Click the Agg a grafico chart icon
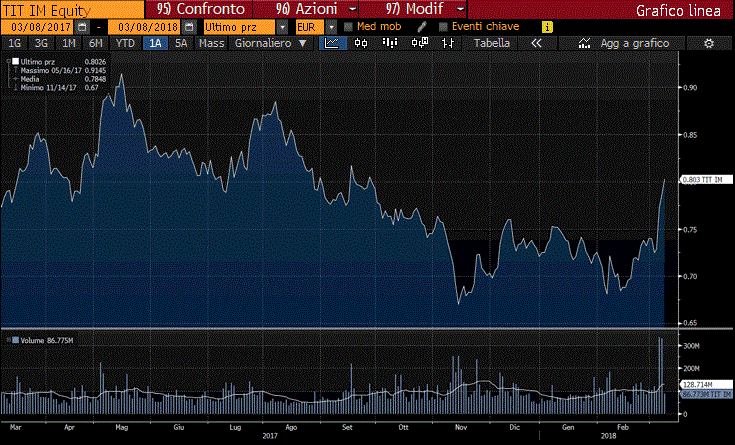Image resolution: width=735 pixels, height=445 pixels. 584,43
